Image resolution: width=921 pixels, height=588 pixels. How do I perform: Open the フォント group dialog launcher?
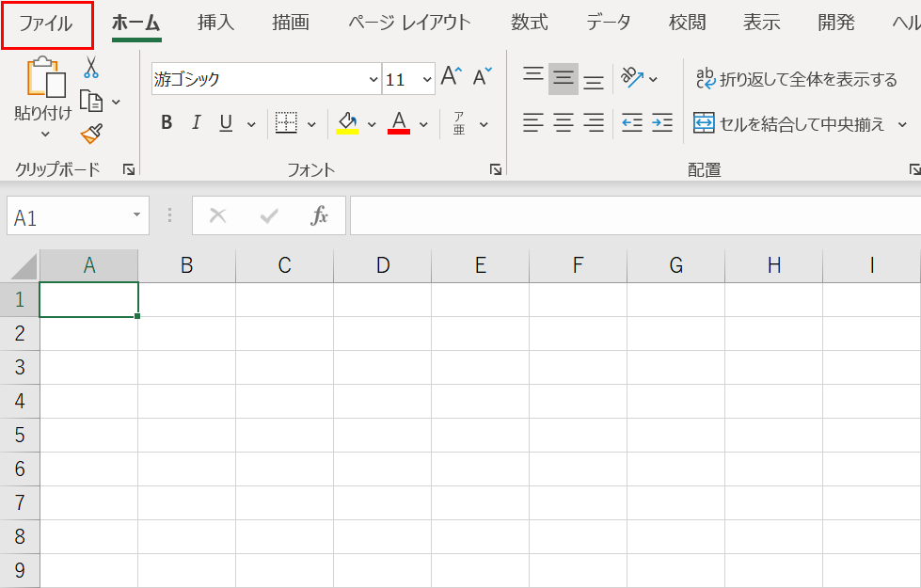click(496, 170)
